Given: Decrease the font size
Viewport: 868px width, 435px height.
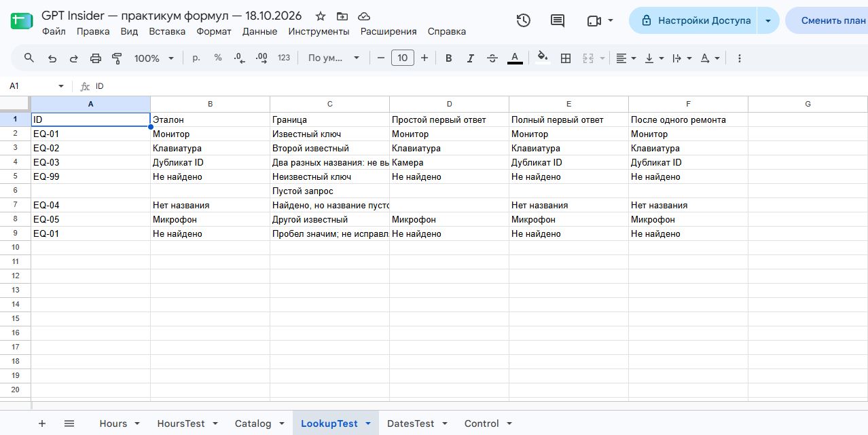Looking at the screenshot, I should point(381,58).
